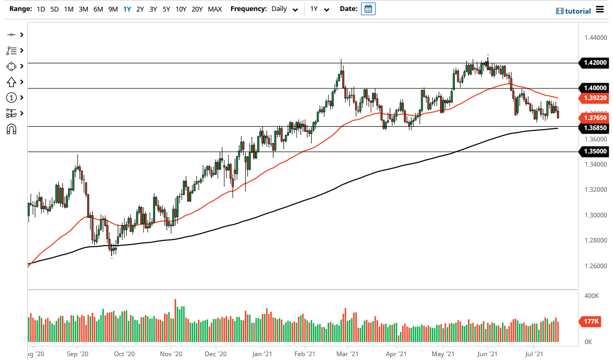Image resolution: width=613 pixels, height=364 pixels.
Task: Click the red 1.37650 price label
Action: [595, 118]
